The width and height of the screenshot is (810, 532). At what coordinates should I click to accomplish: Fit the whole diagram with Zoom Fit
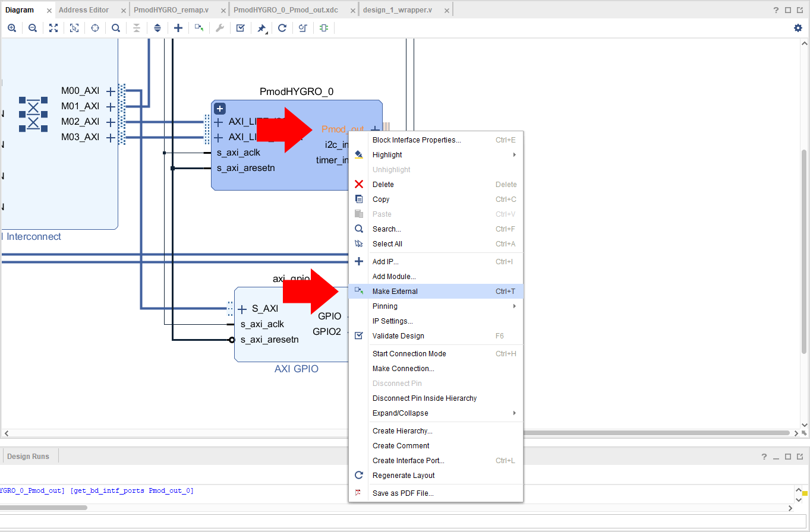[53, 28]
